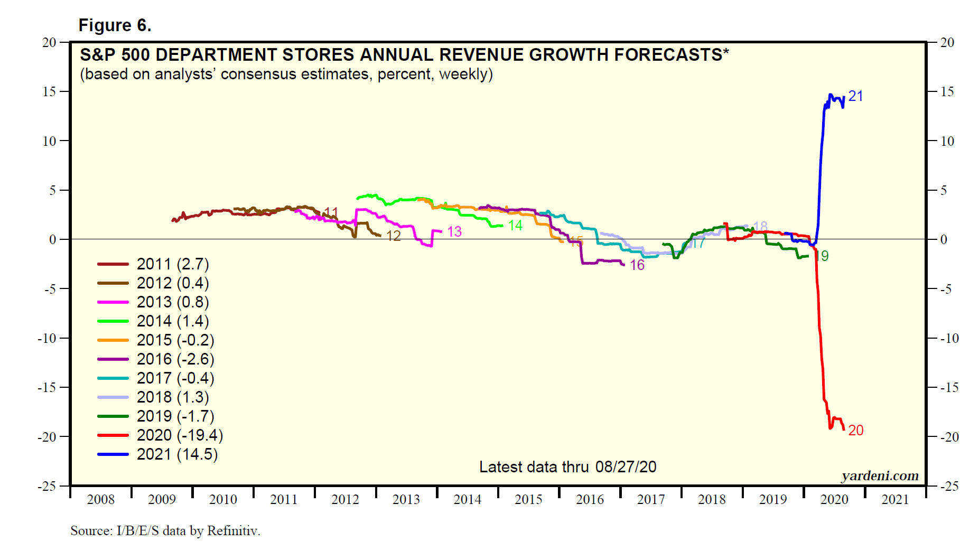Click the red series end label 20
Screen dimensions: 979x560
pyautogui.click(x=855, y=431)
